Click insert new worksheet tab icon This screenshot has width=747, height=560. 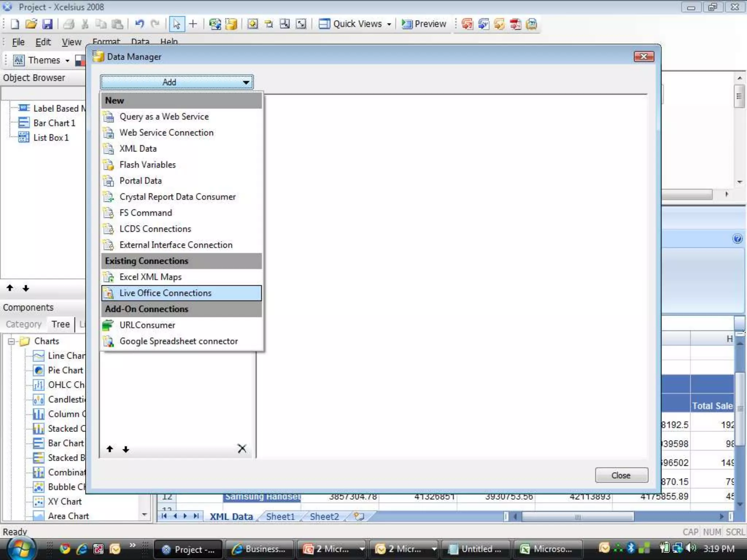pyautogui.click(x=359, y=516)
